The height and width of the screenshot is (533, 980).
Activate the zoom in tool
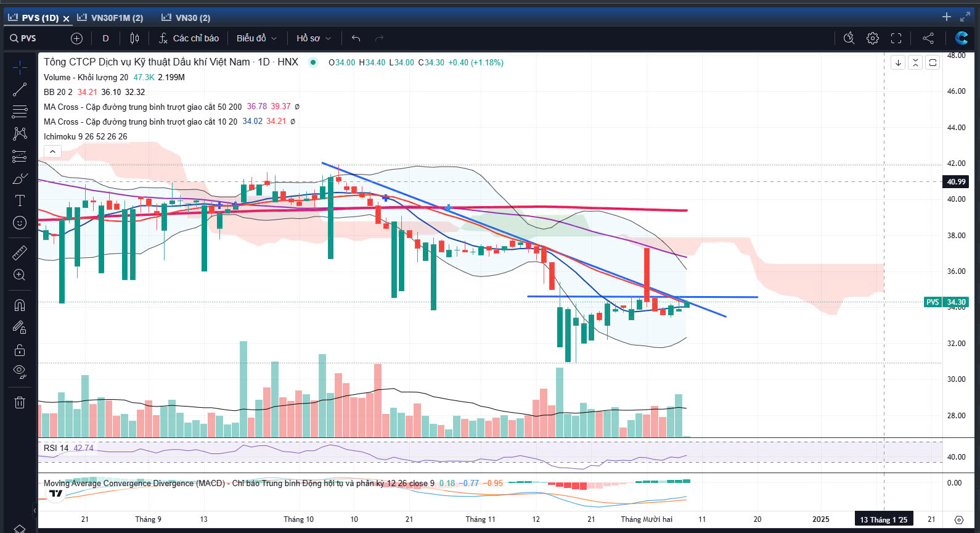pyautogui.click(x=20, y=275)
